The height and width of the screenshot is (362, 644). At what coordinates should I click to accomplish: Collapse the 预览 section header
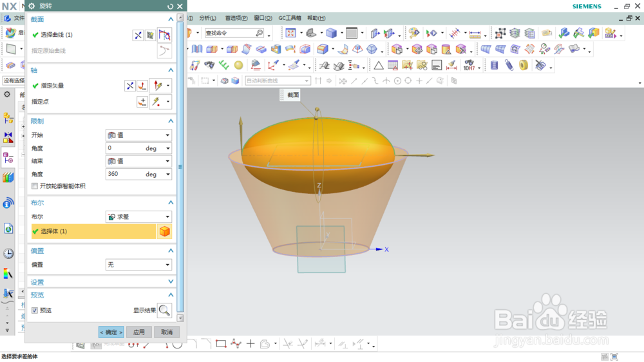(x=171, y=294)
